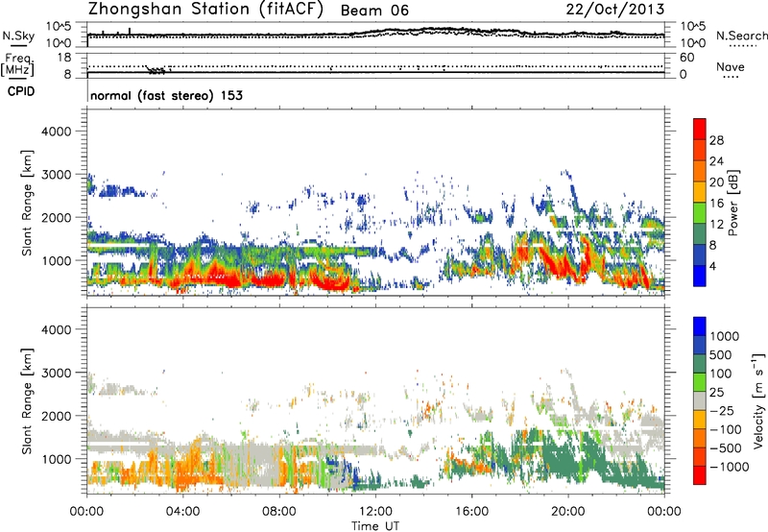Click 'Slant Range [km]' label of power panel
This screenshot has width=768, height=532.
pos(28,203)
